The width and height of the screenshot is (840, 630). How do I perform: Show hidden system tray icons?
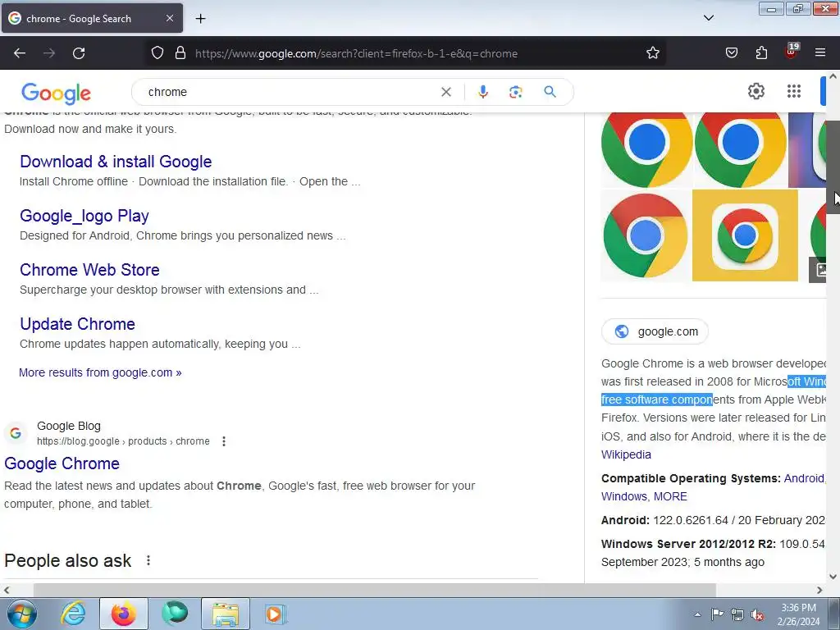[697, 614]
